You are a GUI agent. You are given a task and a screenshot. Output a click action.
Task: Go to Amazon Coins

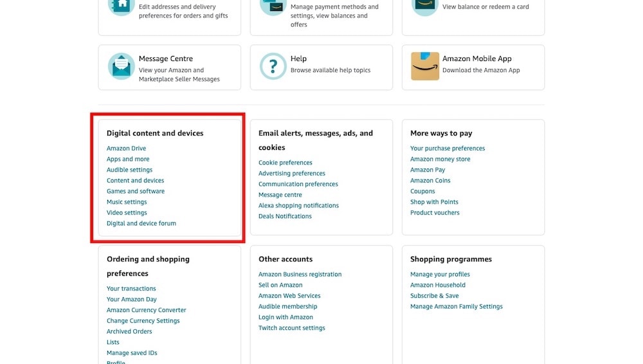coord(430,180)
